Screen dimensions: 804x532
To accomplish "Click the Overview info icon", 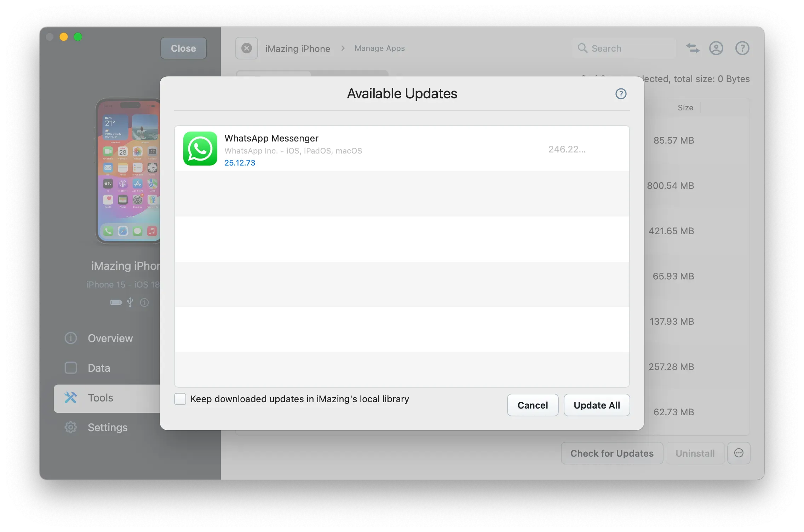I will coord(70,338).
